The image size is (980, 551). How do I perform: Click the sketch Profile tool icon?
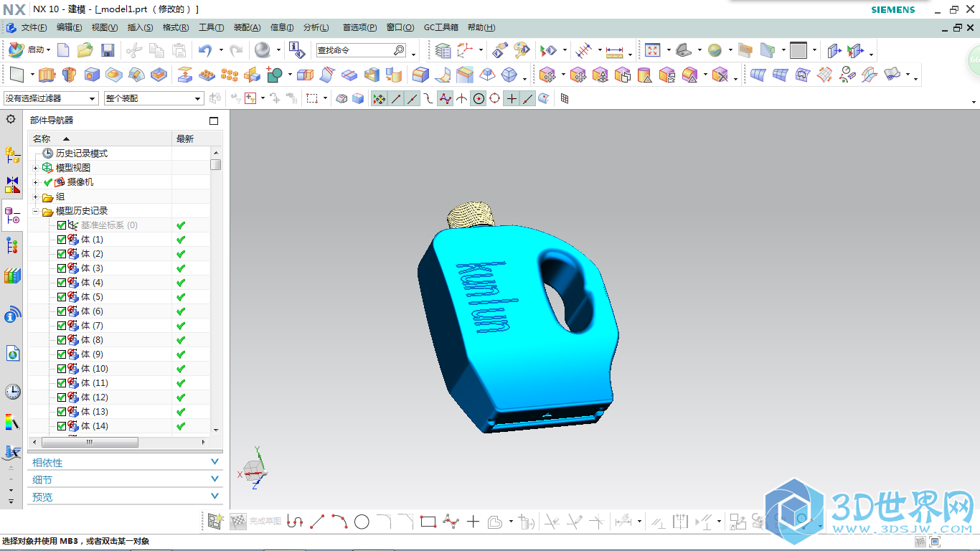point(294,522)
